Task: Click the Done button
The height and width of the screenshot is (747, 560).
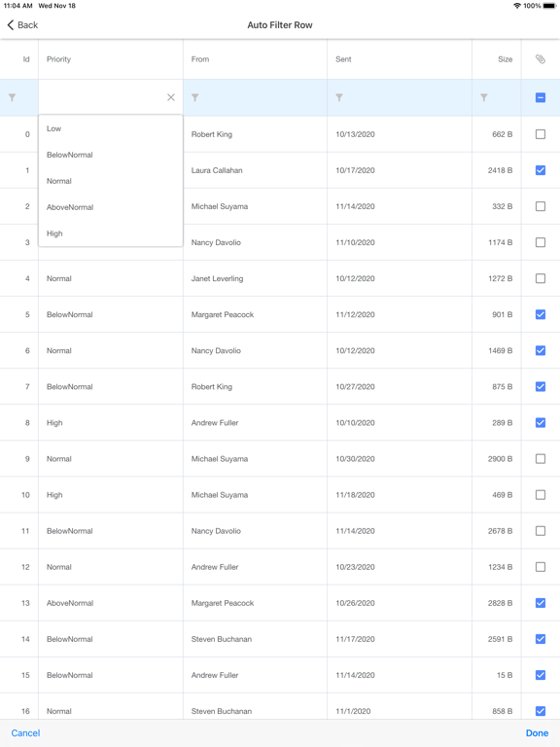Action: (x=537, y=733)
